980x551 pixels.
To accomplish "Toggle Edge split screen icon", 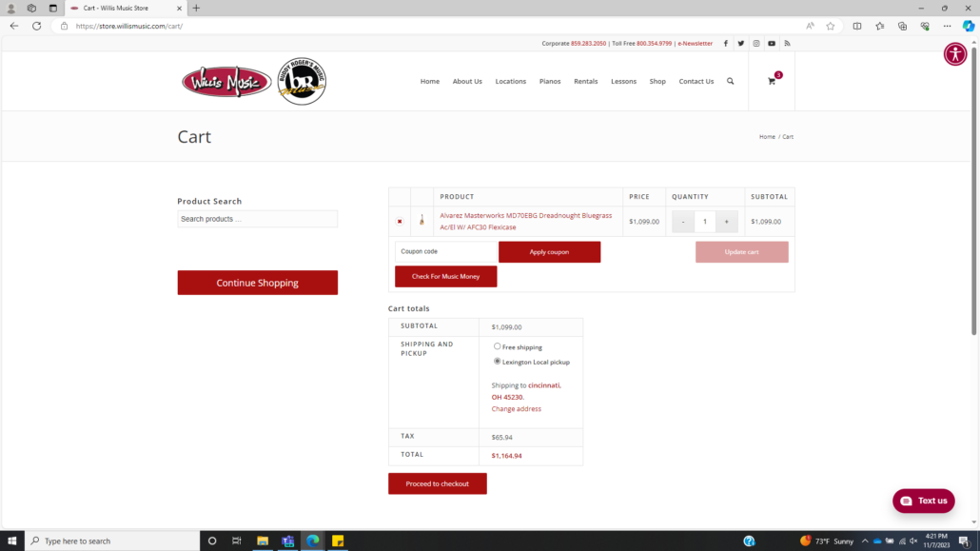I will [857, 27].
